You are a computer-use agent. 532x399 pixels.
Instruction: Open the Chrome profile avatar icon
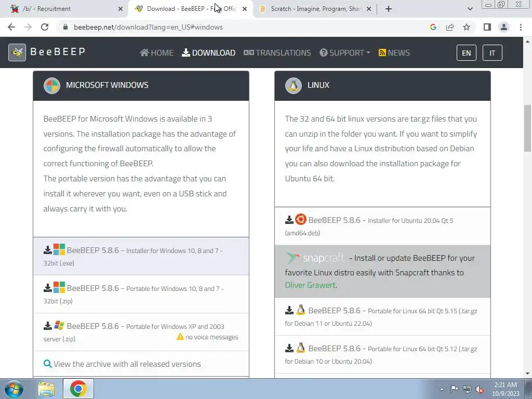(x=504, y=27)
